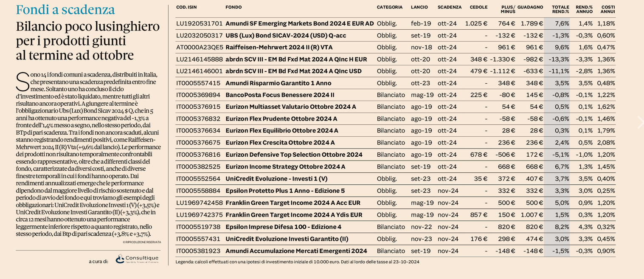Select ISIN code LU1969742458
The image size is (644, 279).
coord(200,203)
